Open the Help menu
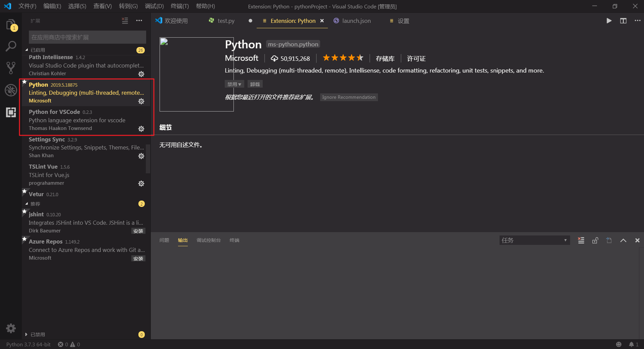The height and width of the screenshot is (349, 644). 205,6
